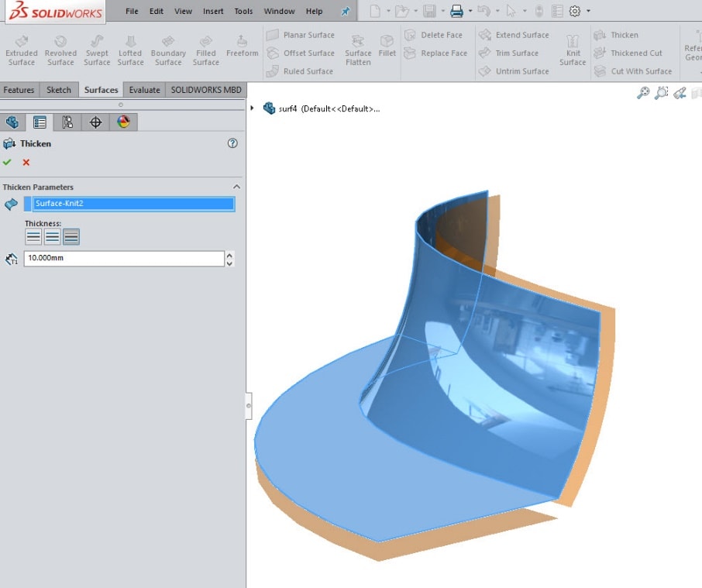Image resolution: width=702 pixels, height=588 pixels.
Task: Open the Edit menu
Action: (156, 11)
